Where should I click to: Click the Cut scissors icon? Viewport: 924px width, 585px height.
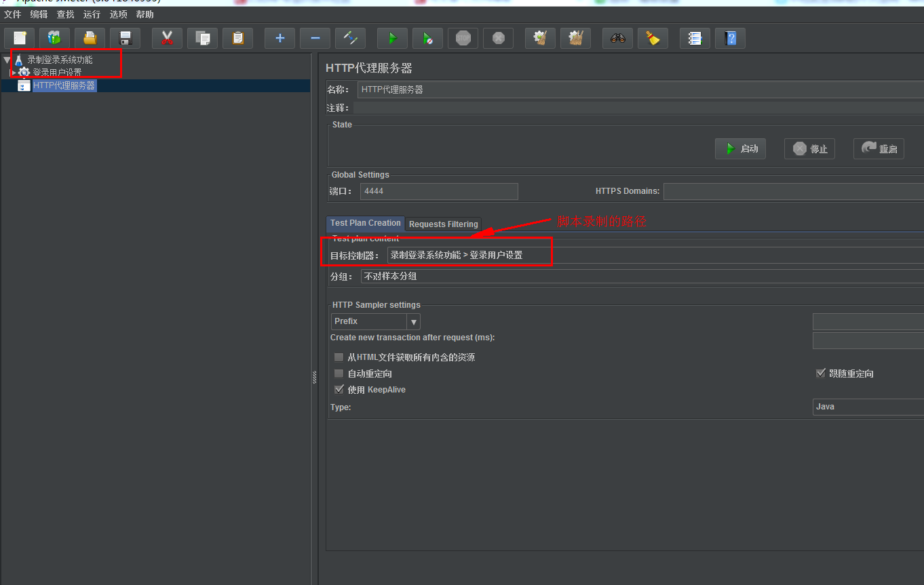click(x=167, y=38)
